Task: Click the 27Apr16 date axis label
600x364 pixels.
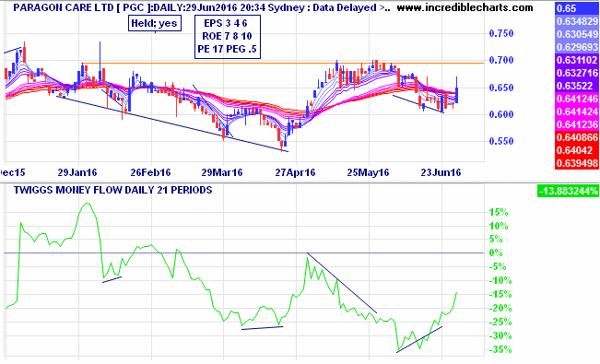Action: [295, 172]
